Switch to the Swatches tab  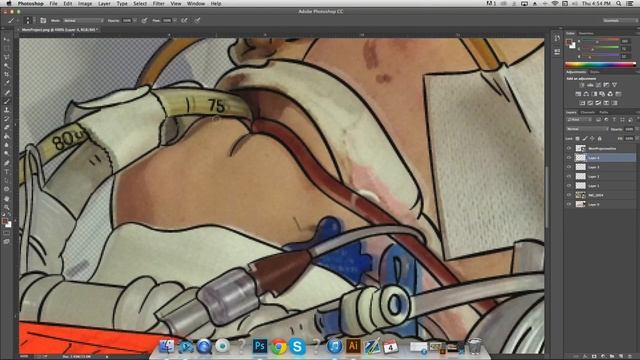[586, 33]
